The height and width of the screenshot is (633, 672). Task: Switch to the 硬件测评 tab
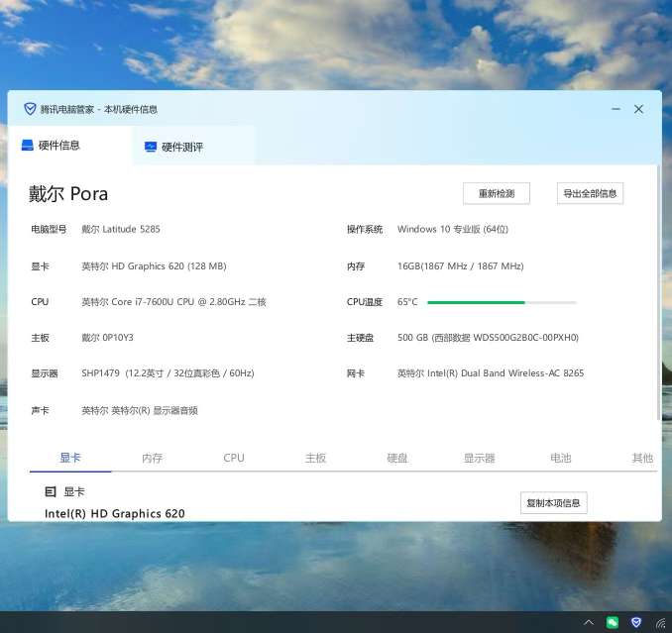[x=193, y=147]
